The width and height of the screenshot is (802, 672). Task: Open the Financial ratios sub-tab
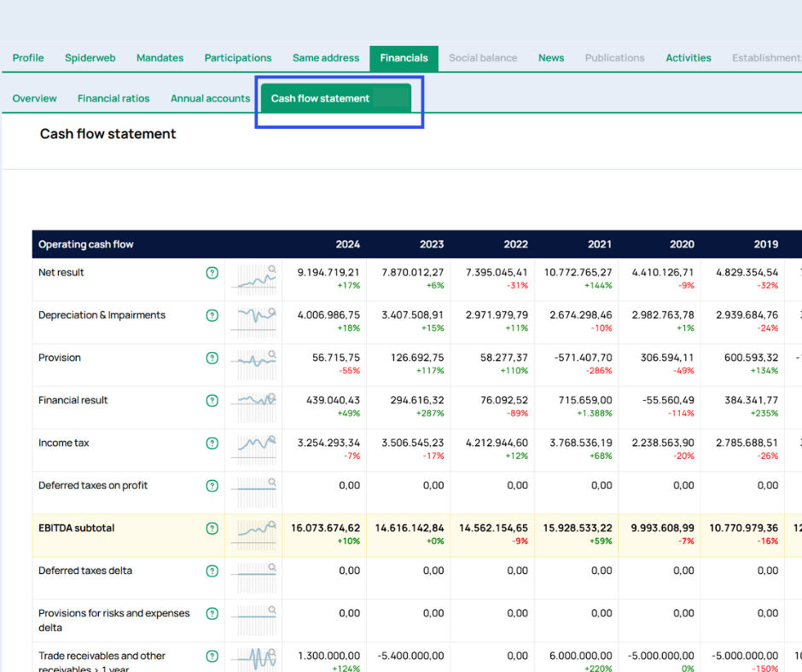click(x=113, y=98)
